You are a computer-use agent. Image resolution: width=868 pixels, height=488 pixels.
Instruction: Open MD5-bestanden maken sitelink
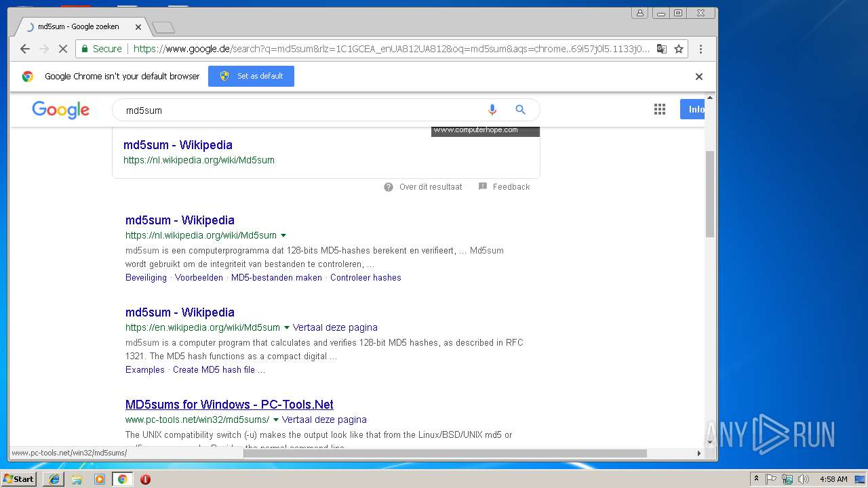(x=277, y=278)
